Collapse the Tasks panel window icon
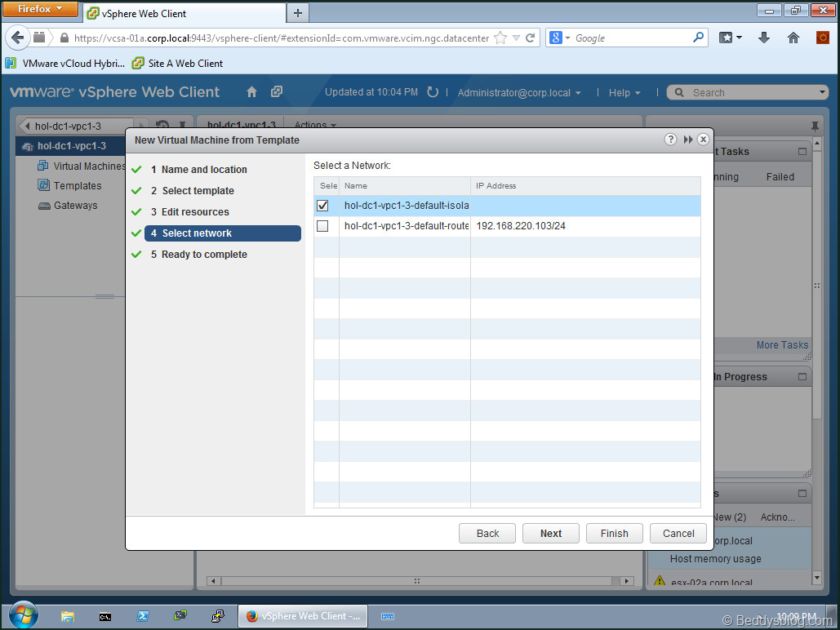This screenshot has width=840, height=630. [x=802, y=152]
